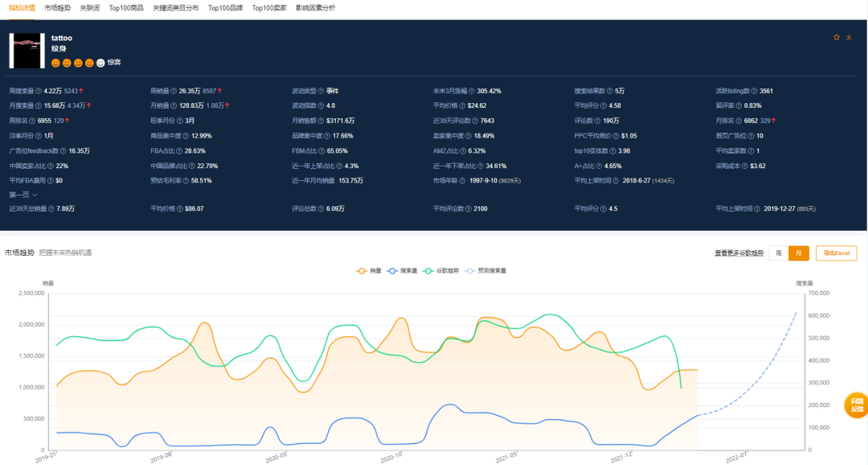868x465 pixels.
Task: Click the help icon beside 周销量
Action: [x=174, y=91]
